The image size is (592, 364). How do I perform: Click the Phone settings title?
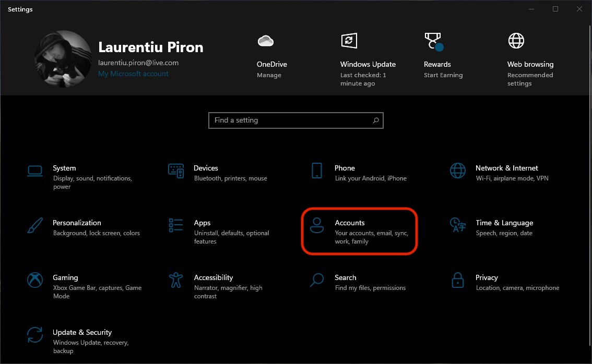point(345,168)
